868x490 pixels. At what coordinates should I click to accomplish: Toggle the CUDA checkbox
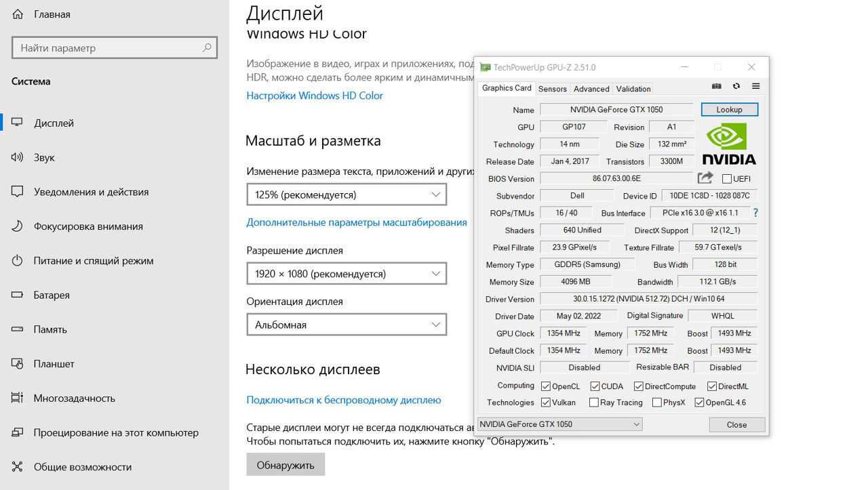click(x=595, y=386)
